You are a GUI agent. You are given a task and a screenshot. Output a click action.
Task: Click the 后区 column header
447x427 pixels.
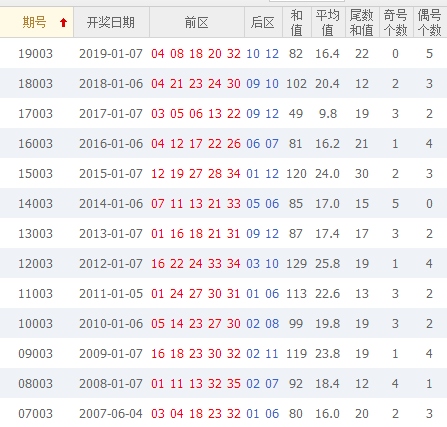click(x=263, y=22)
